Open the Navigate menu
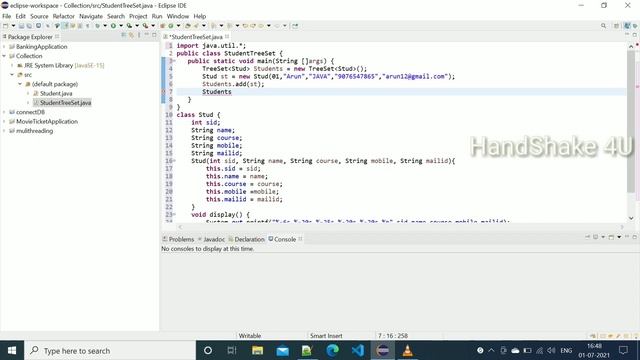Image resolution: width=640 pixels, height=360 pixels. pos(91,16)
